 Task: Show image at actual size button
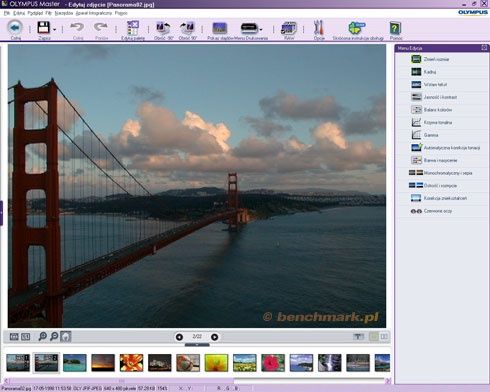pyautogui.click(x=26, y=337)
